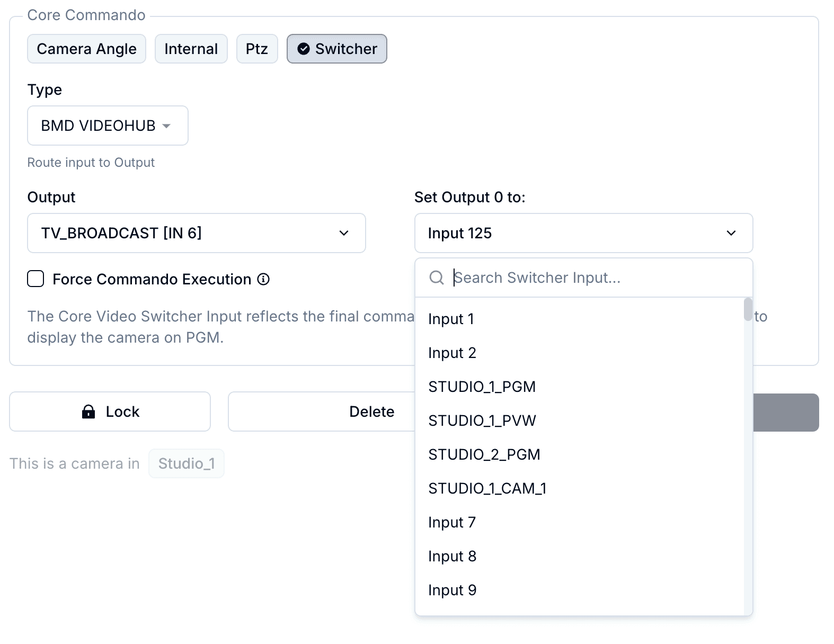Open the BMD VIDEOHUB type dropdown

point(108,126)
